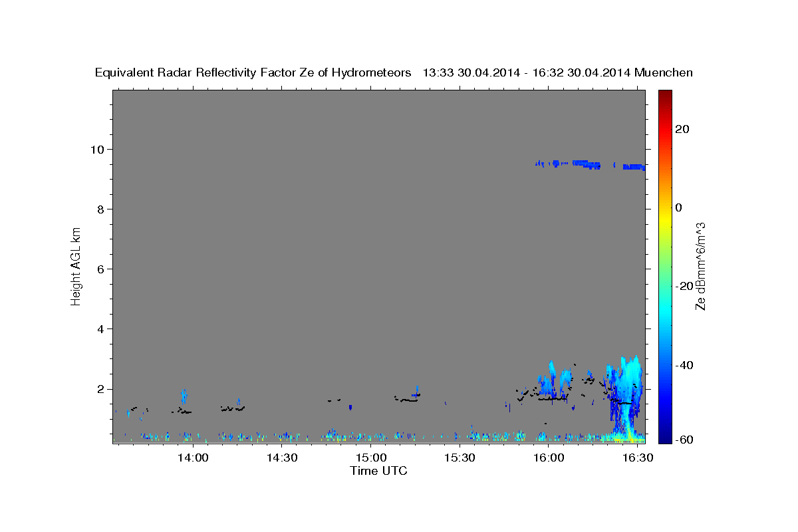
Task: Click the high cirrus cloud echo near 9.5 km
Action: [x=591, y=164]
